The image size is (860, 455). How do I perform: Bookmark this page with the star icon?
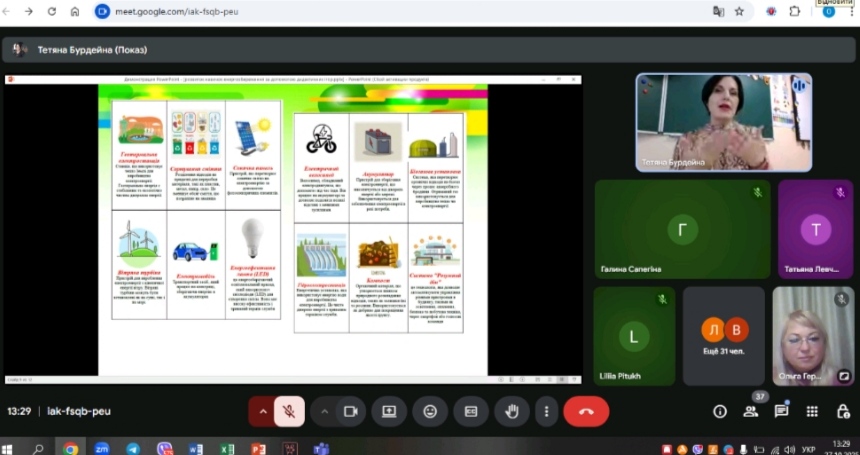(x=739, y=12)
